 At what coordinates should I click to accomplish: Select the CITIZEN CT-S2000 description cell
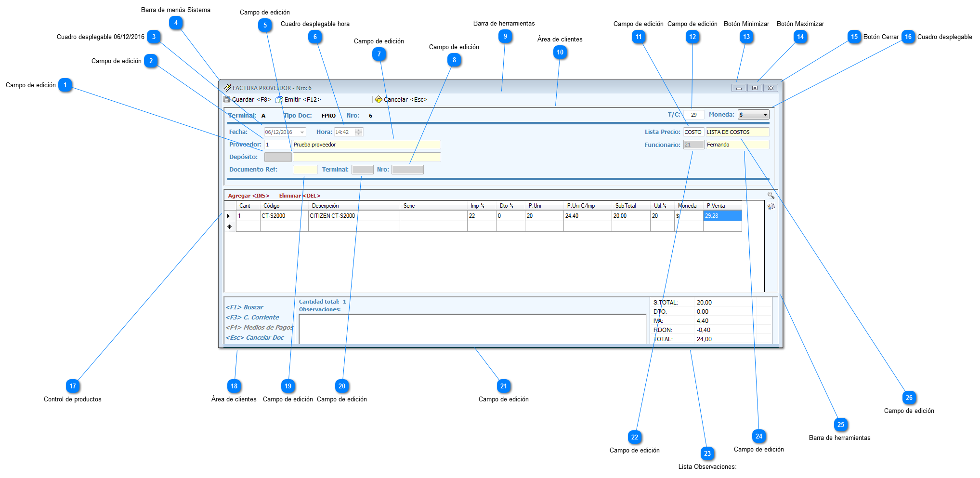[354, 216]
